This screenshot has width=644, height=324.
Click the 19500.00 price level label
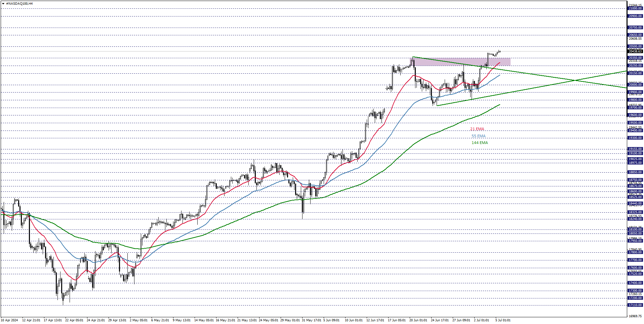tap(635, 123)
